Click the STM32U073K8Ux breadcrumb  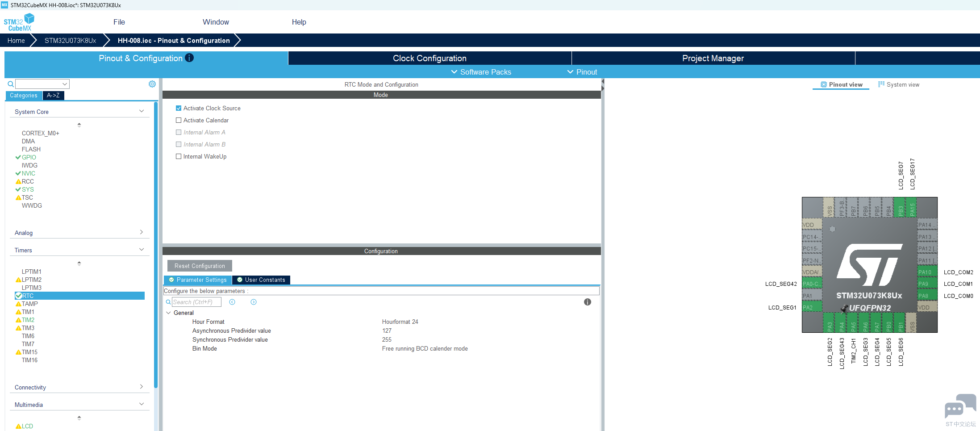pyautogui.click(x=70, y=40)
